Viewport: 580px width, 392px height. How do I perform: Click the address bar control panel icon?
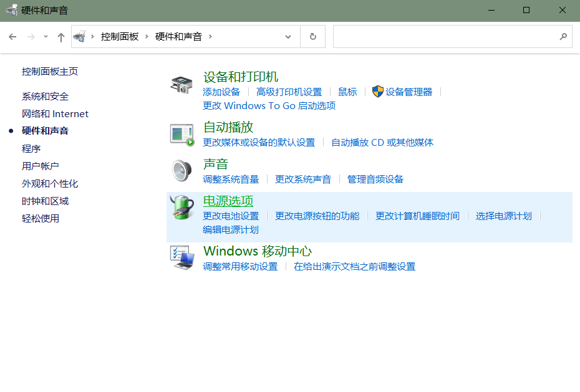pos(80,37)
